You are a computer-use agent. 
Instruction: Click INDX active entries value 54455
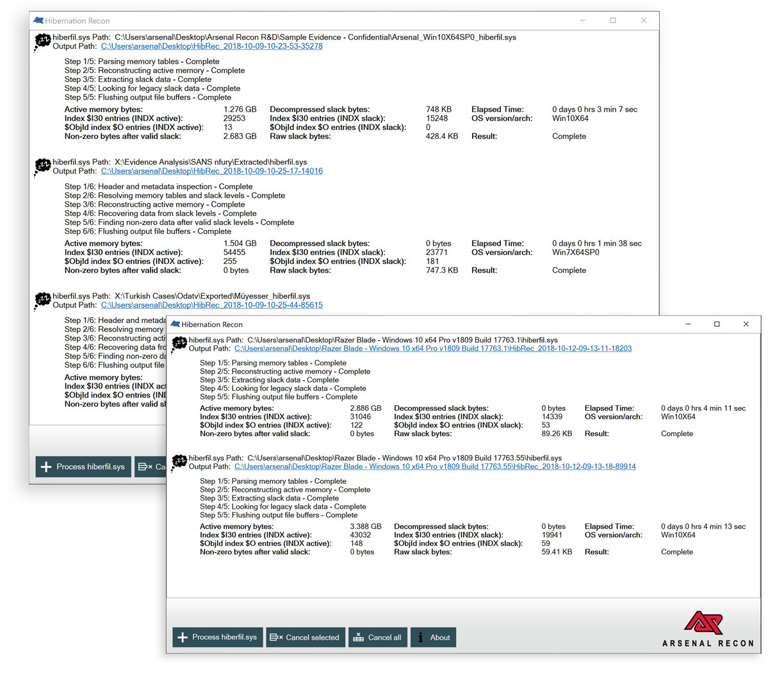(x=234, y=253)
